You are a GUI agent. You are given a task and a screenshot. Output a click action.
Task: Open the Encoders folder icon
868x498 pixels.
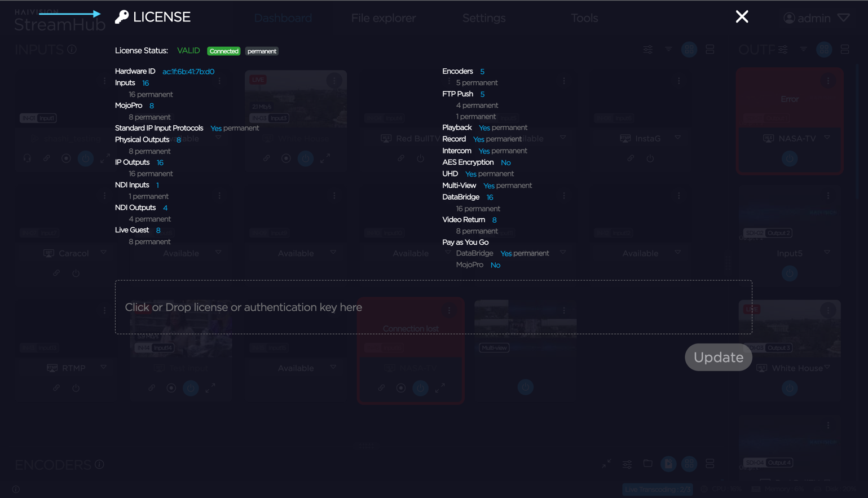pyautogui.click(x=647, y=464)
